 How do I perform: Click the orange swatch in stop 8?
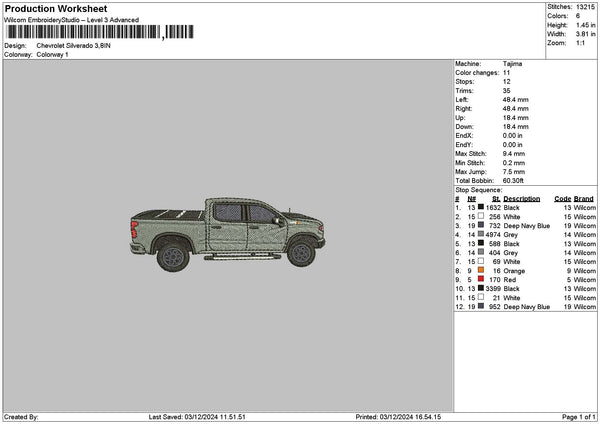pyautogui.click(x=481, y=270)
